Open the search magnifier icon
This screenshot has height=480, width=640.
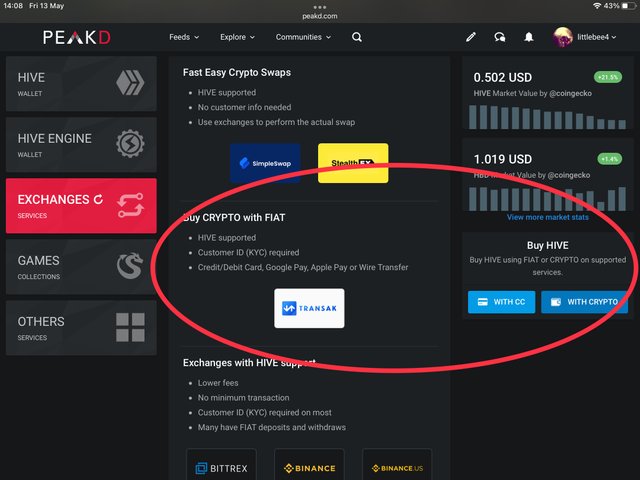[x=357, y=37]
